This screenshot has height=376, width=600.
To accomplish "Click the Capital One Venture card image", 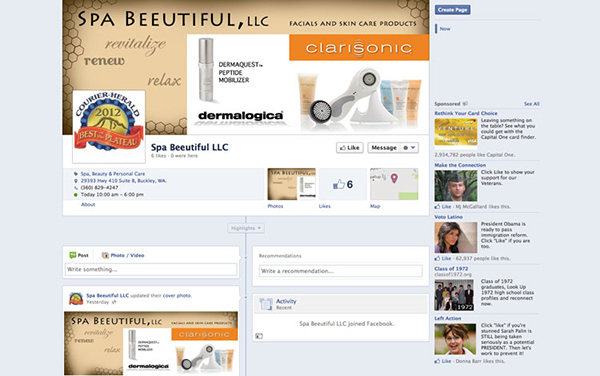I will (456, 132).
